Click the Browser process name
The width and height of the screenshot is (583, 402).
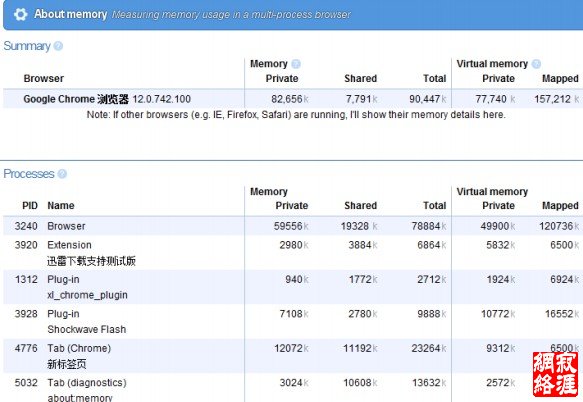point(66,226)
